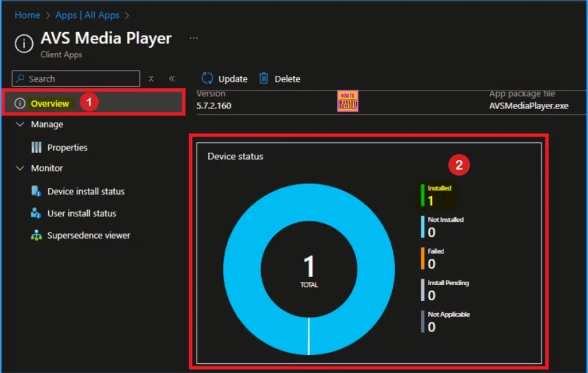Click the Manage section header
Screen dimensions: 588x373
click(47, 124)
